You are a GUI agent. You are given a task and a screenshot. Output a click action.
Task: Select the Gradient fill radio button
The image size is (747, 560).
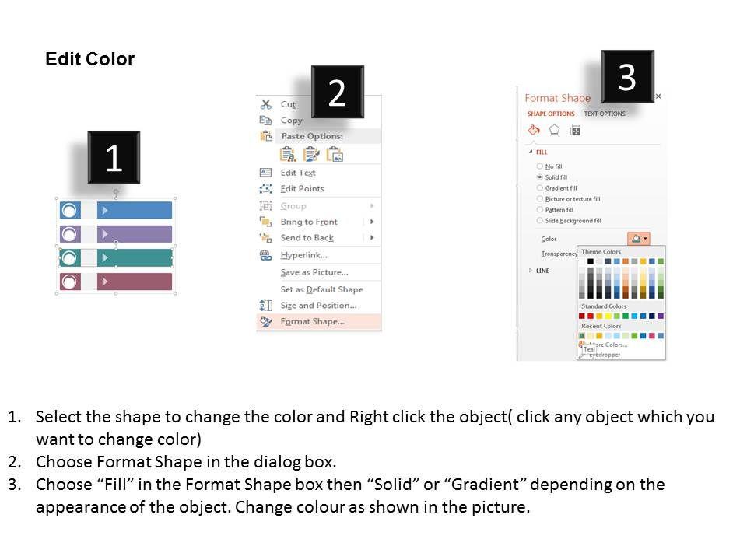tap(540, 188)
